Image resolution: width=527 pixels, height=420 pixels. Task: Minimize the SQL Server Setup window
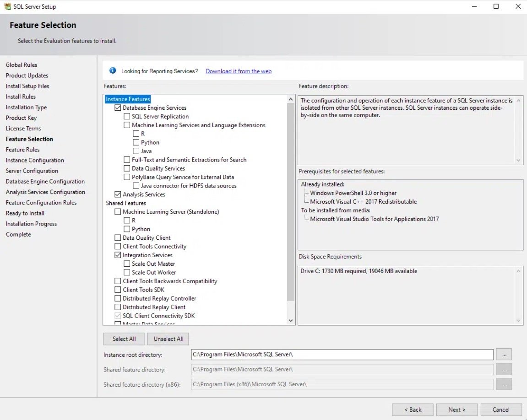click(474, 6)
